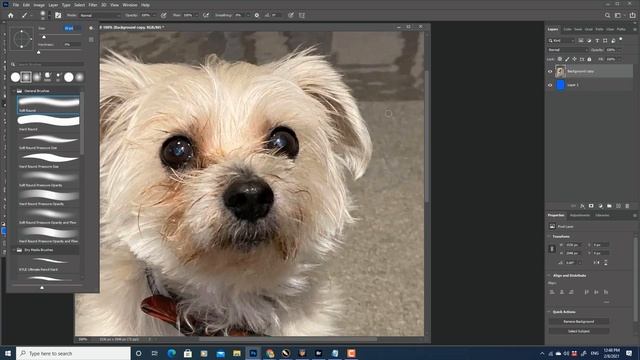
Task: Toggle pressure for opacity icon
Action: coord(164,15)
